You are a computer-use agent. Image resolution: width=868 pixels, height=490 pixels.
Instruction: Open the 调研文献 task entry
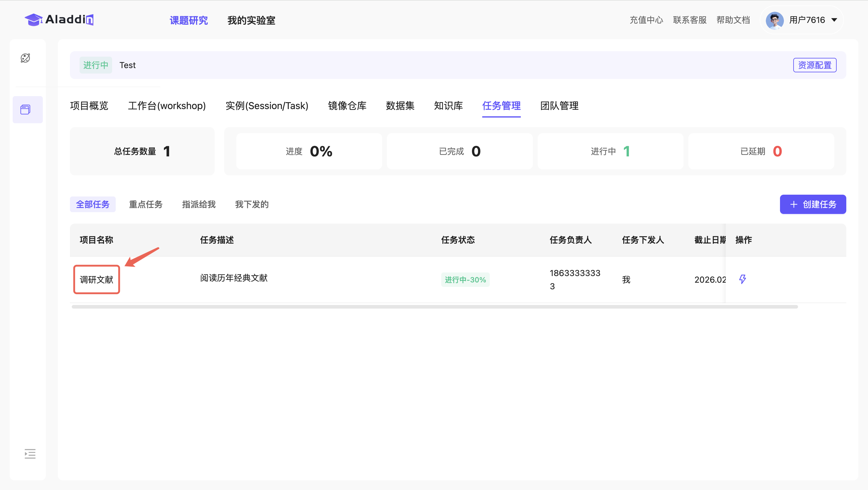tap(96, 279)
